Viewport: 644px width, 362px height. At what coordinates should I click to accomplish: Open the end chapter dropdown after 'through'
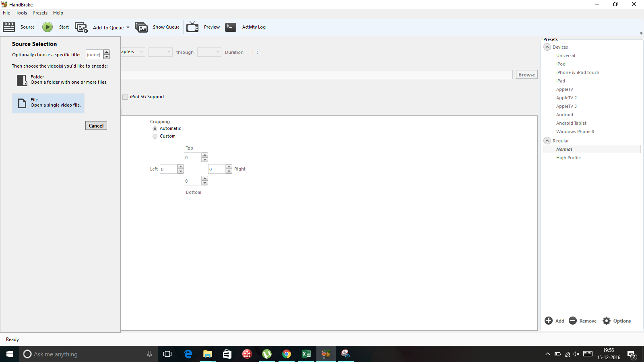tap(209, 52)
